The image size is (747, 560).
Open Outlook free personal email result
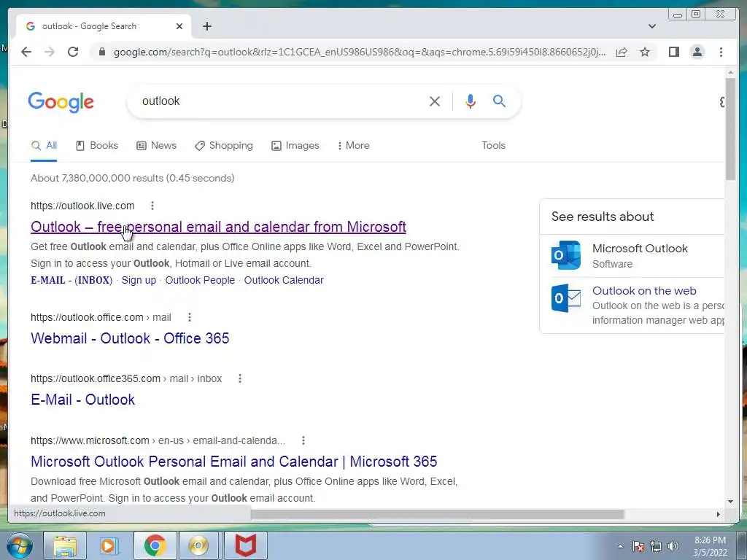(218, 227)
